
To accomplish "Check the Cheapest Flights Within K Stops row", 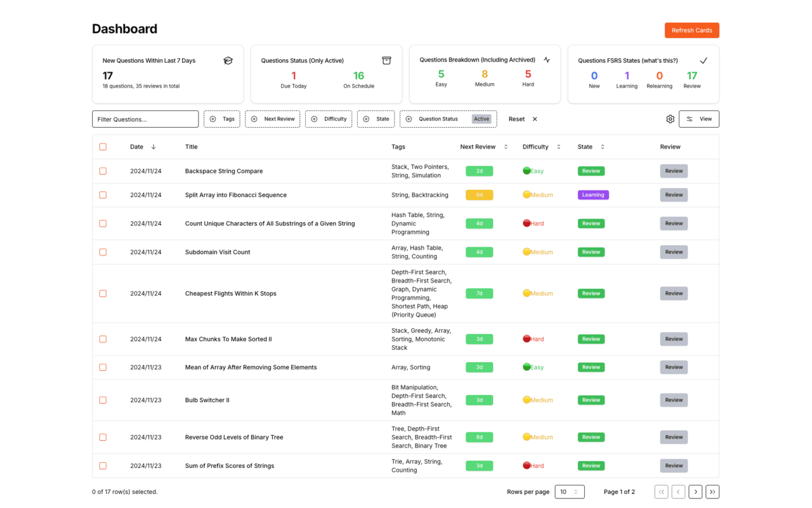I will [103, 293].
